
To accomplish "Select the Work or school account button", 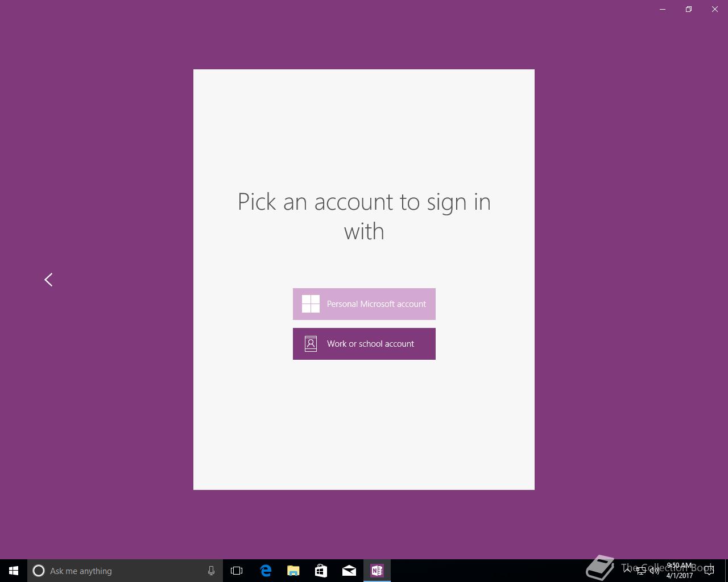I will click(364, 344).
